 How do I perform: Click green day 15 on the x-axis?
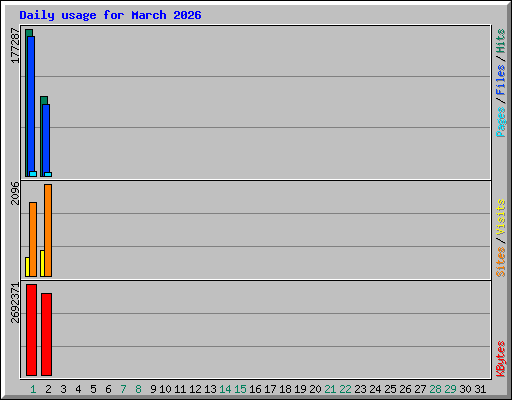click(x=240, y=389)
